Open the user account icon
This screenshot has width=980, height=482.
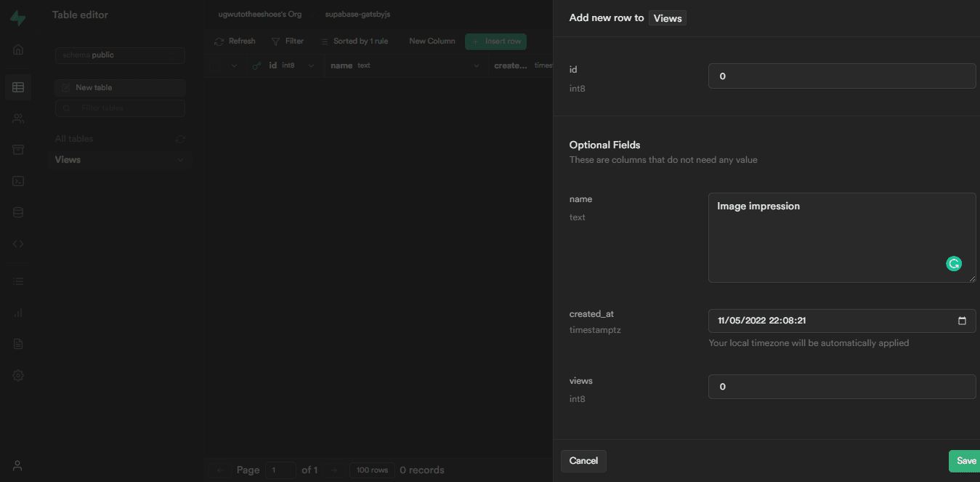pos(18,465)
